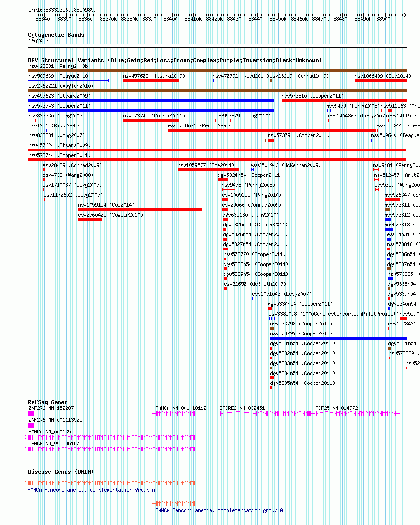Open variant nsv1059154 (Coe2014)

106,205
